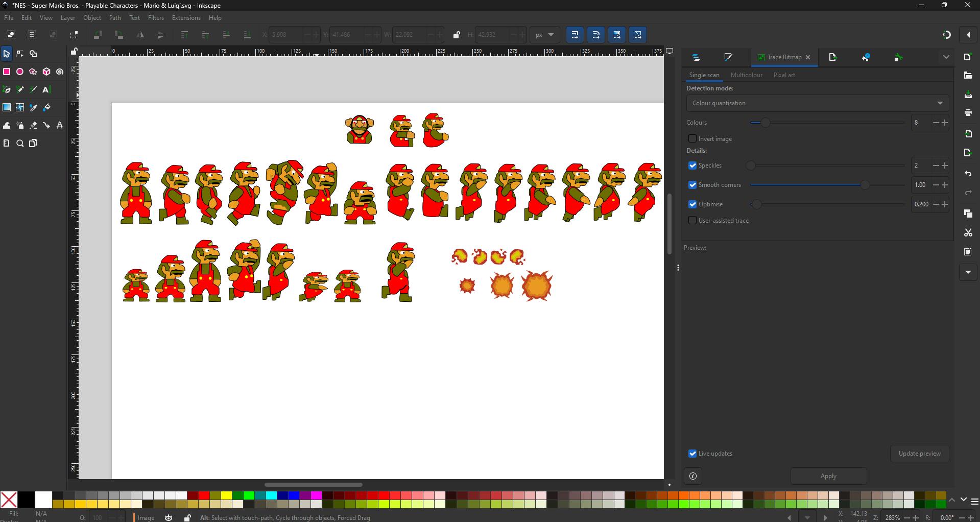Select the Gradient tool
980x522 pixels.
coord(7,107)
